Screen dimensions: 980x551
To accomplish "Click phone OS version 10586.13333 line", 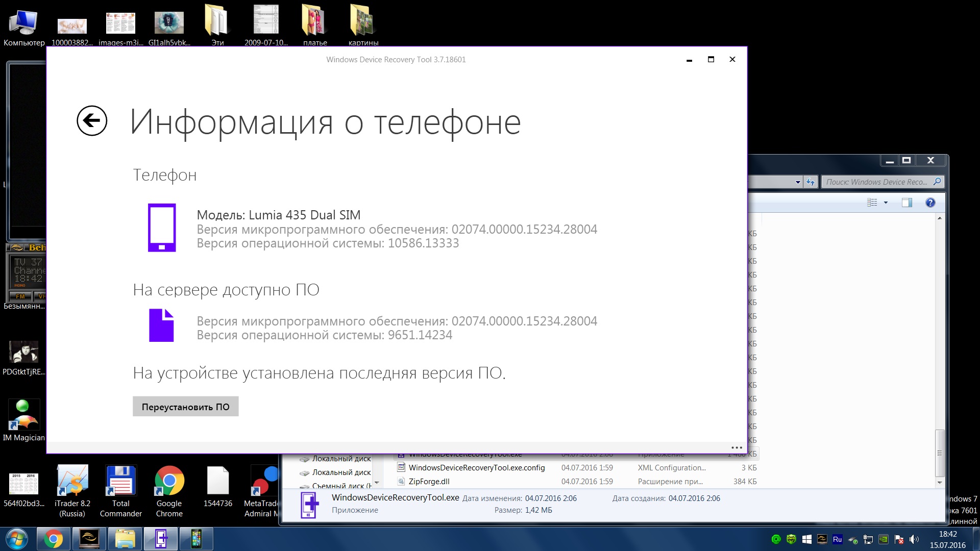I will click(x=328, y=243).
